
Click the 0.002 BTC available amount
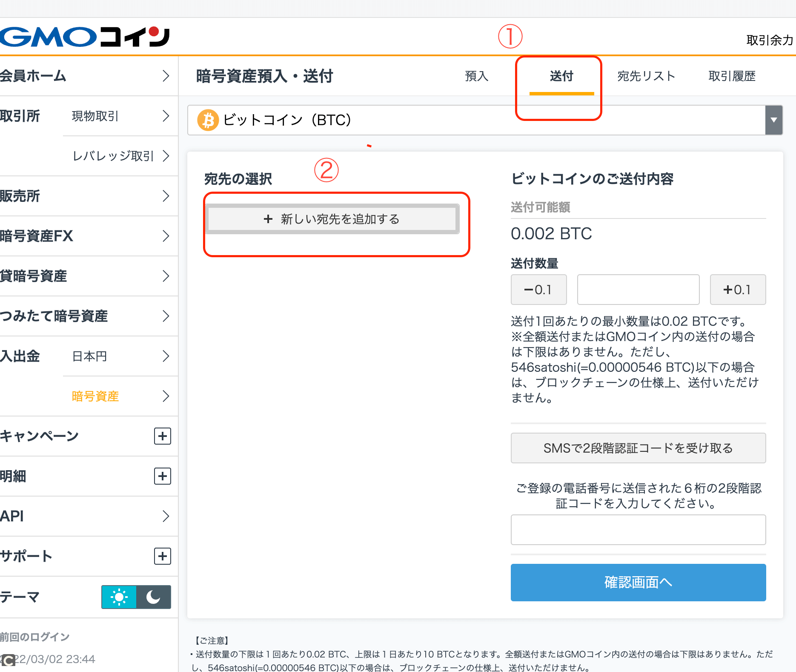551,234
